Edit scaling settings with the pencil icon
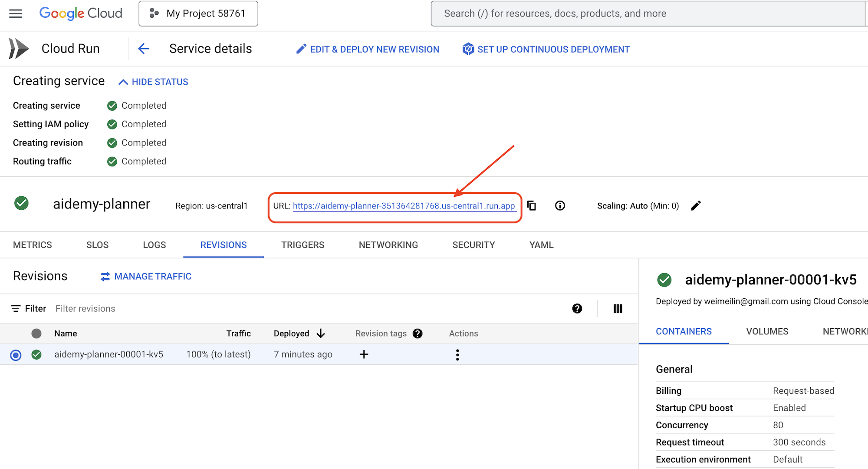The height and width of the screenshot is (469, 868). point(696,205)
